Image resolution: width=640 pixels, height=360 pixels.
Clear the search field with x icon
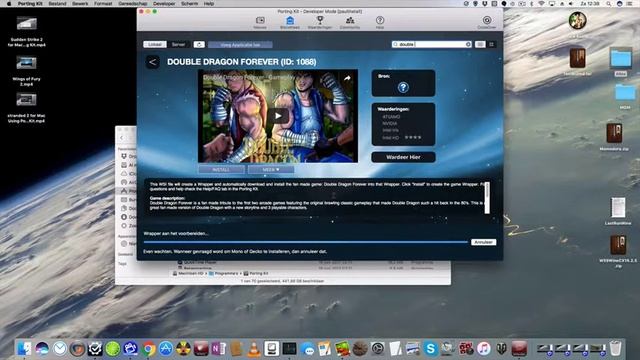point(468,44)
